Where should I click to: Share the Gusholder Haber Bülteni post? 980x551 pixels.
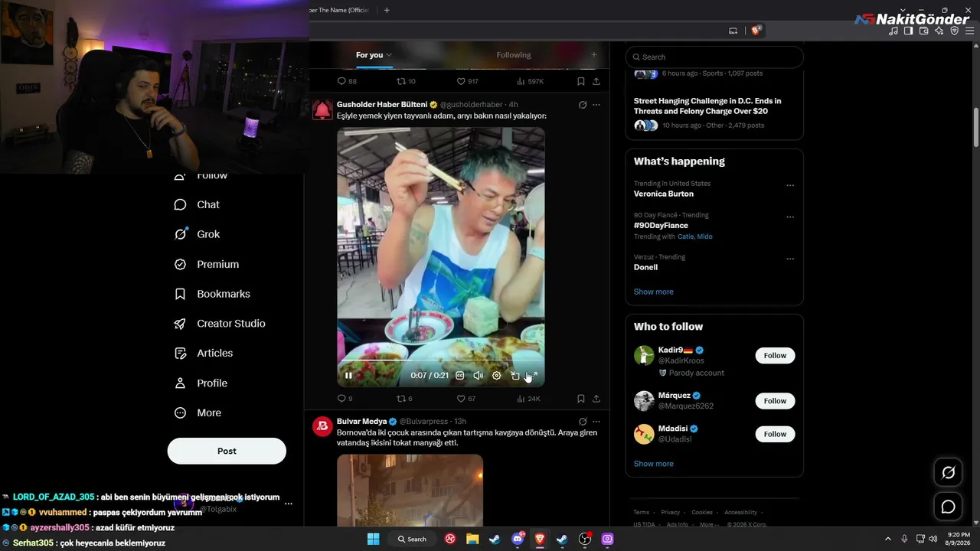pyautogui.click(x=596, y=399)
